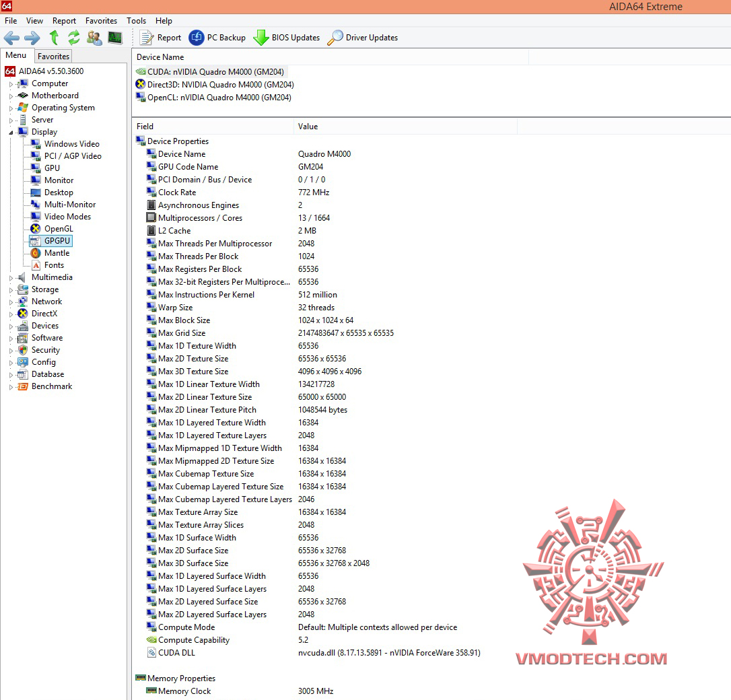Click the Compute Capability nVIDIA icon
The image size is (731, 700).
tap(151, 640)
